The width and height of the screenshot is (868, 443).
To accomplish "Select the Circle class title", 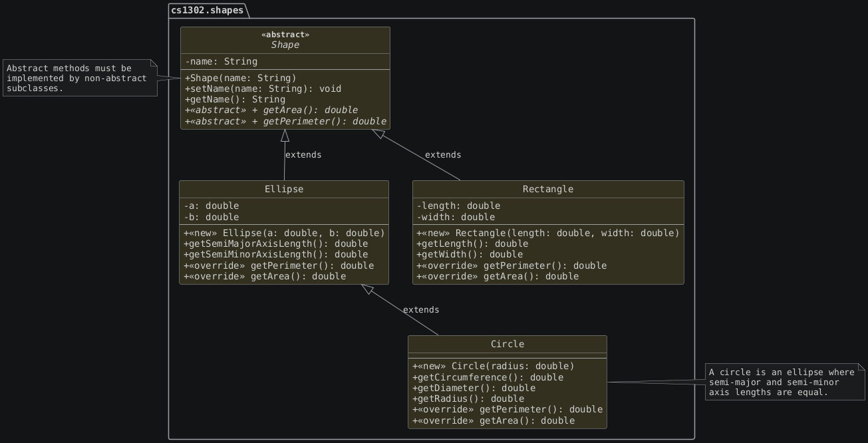I will coord(507,345).
